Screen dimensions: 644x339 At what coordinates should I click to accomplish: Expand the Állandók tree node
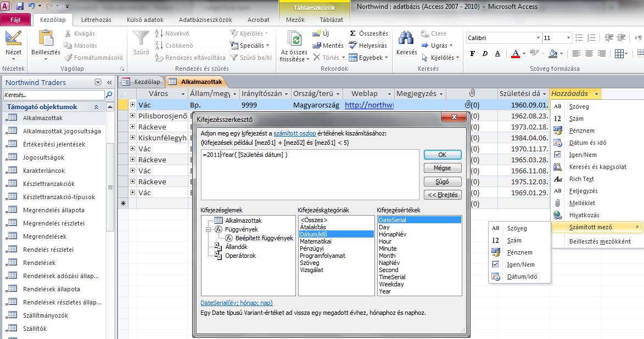pos(218,247)
